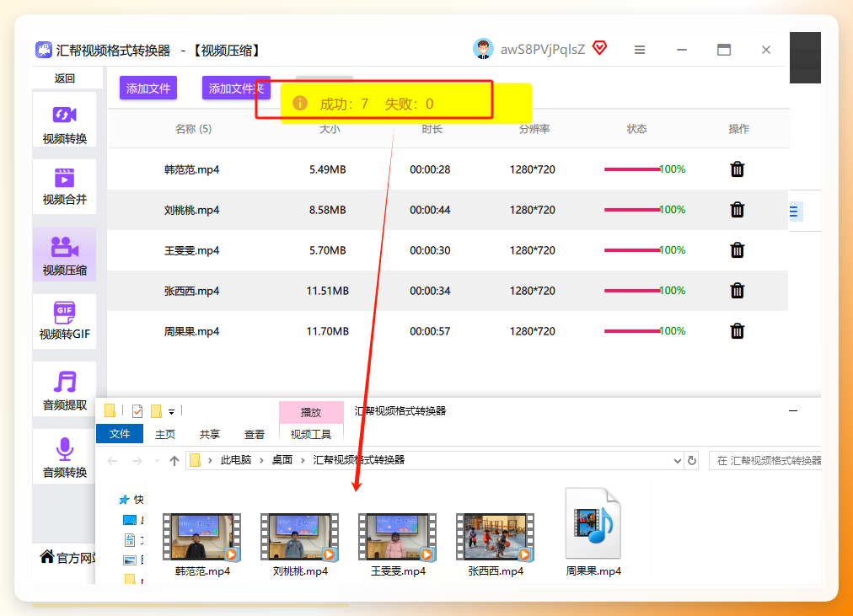
Task: Click the 00:00:44 duration cell
Action: 430,210
